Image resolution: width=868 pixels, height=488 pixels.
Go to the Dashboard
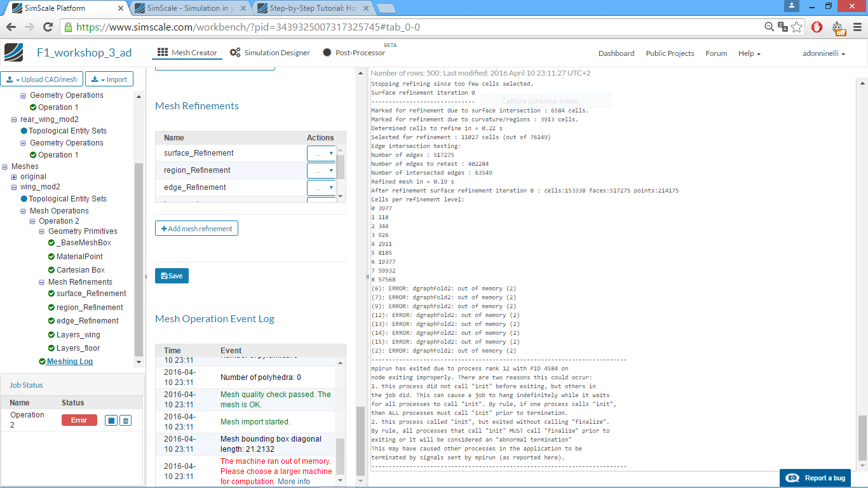coord(616,53)
